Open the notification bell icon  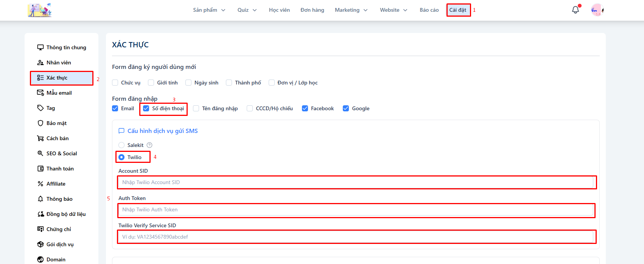click(x=575, y=10)
